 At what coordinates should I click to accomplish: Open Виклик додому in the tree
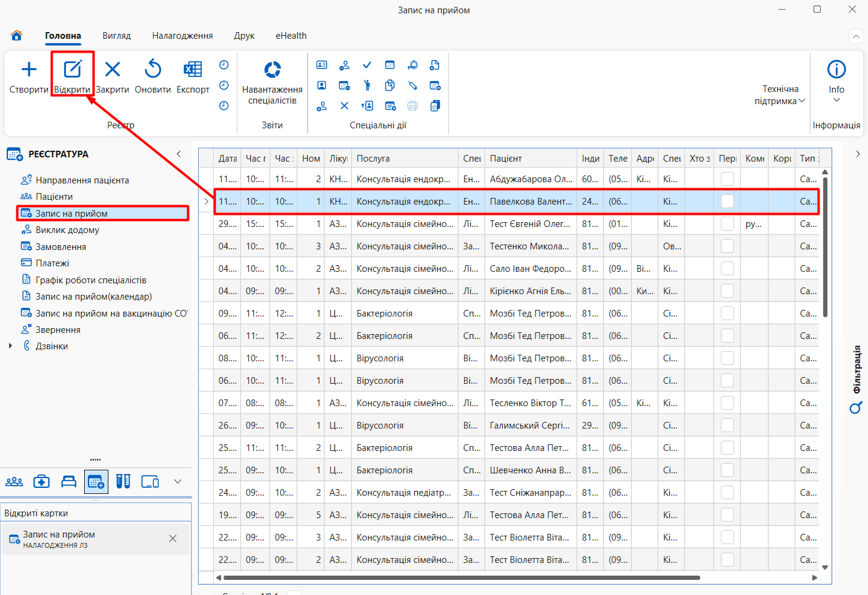click(67, 230)
